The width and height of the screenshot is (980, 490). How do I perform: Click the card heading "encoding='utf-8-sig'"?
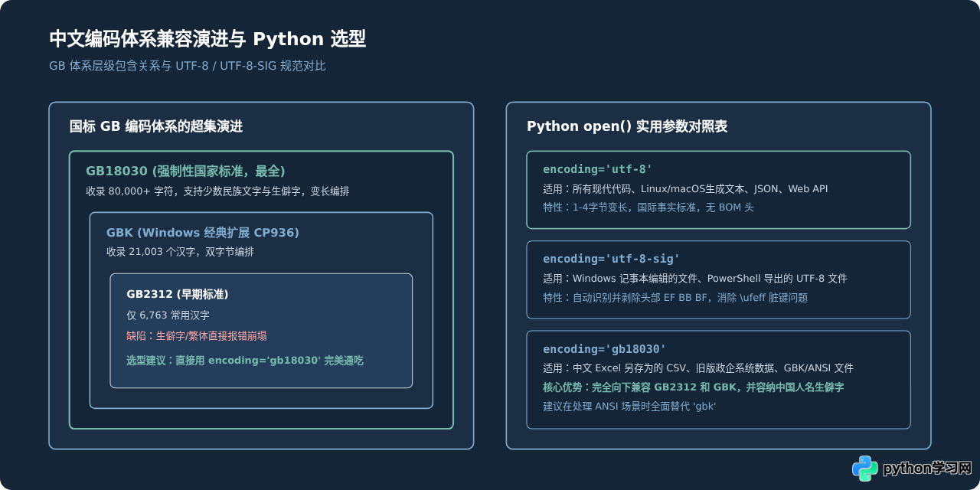point(611,259)
